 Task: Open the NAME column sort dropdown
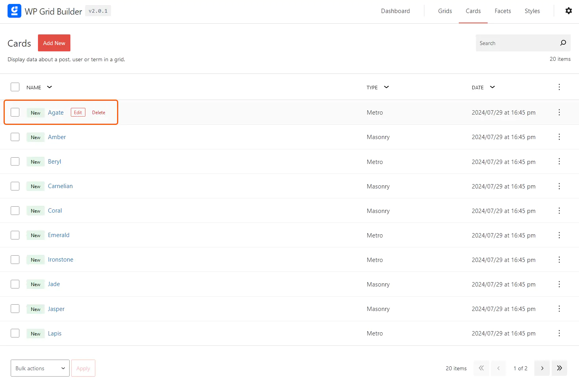[x=49, y=87]
